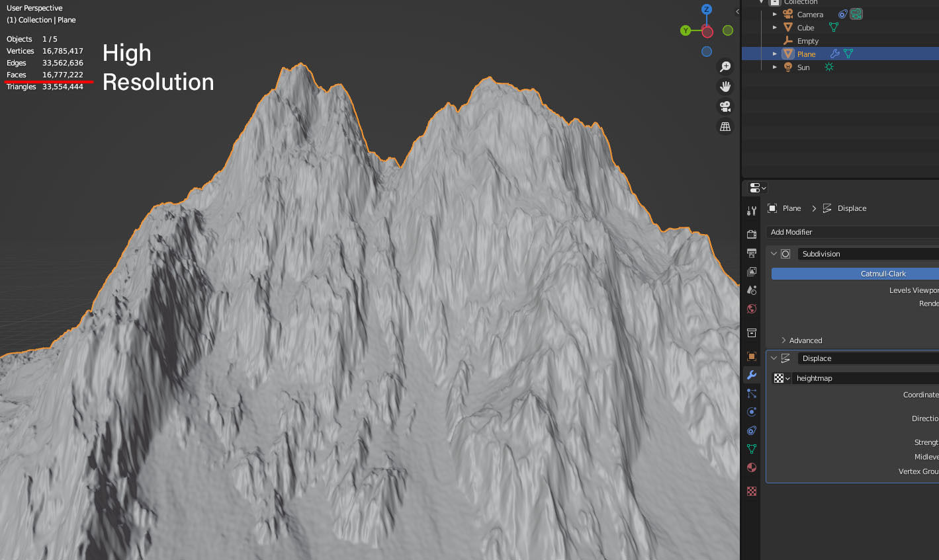Open the Physics properties tab
The image size is (939, 560).
coord(752,412)
